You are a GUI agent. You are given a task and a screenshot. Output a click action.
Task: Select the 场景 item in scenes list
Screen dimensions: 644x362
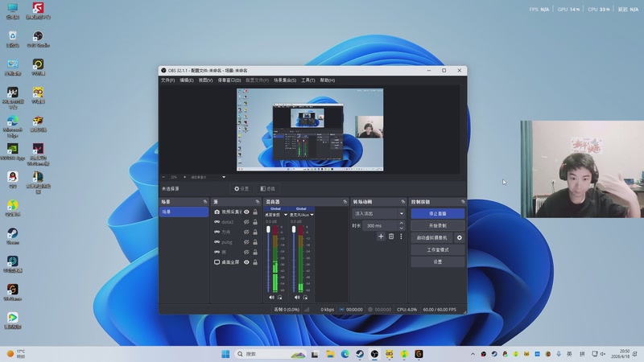[184, 212]
